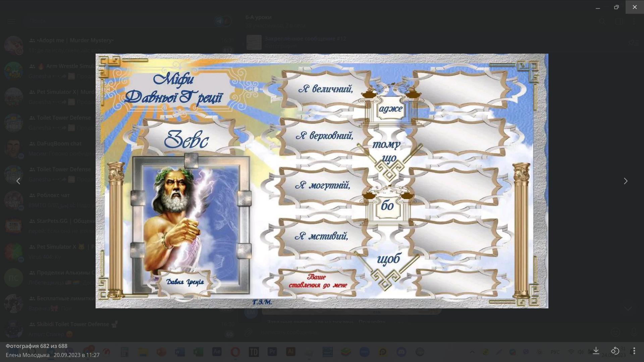
Task: Click the paperclip attach icon
Action: tap(248, 332)
